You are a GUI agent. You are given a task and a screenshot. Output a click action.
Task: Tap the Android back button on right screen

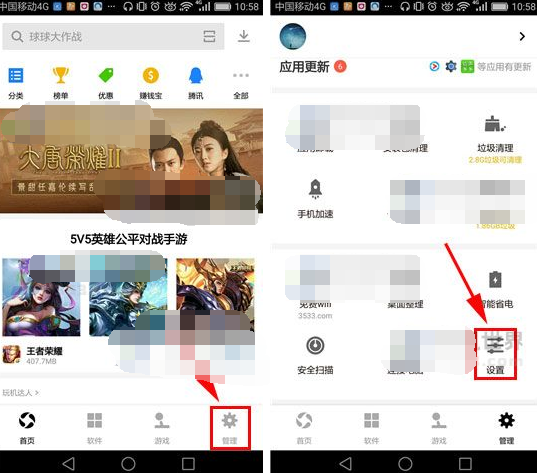click(x=346, y=464)
